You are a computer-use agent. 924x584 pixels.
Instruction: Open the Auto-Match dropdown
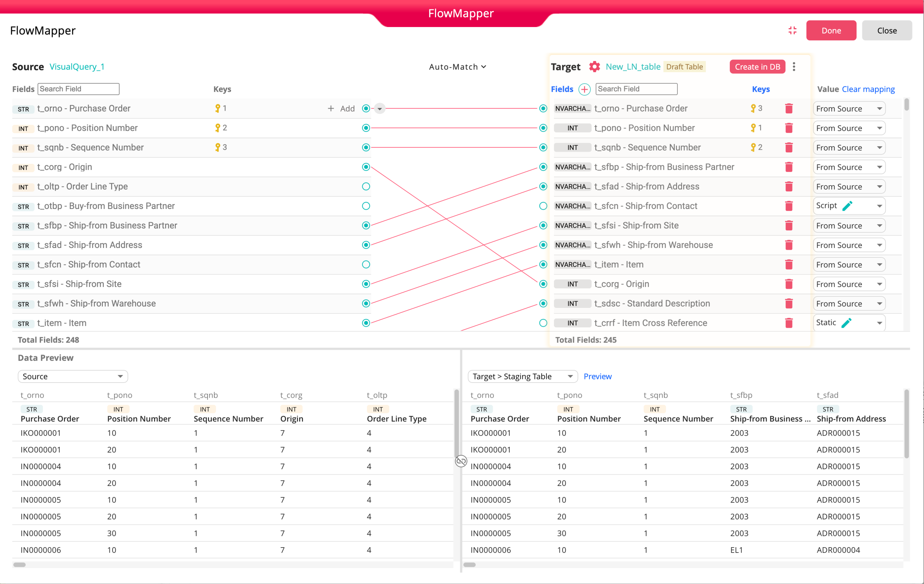coord(457,67)
